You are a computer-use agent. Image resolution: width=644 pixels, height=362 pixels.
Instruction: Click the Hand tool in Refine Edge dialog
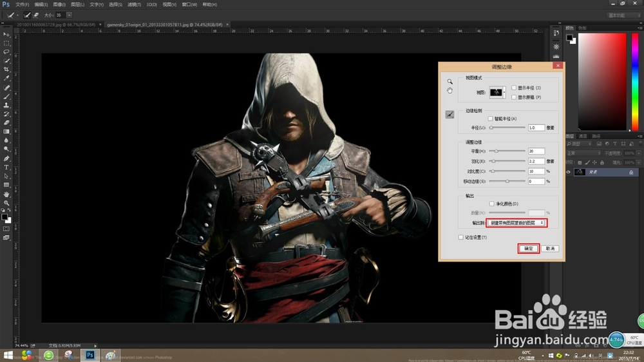coord(450,90)
